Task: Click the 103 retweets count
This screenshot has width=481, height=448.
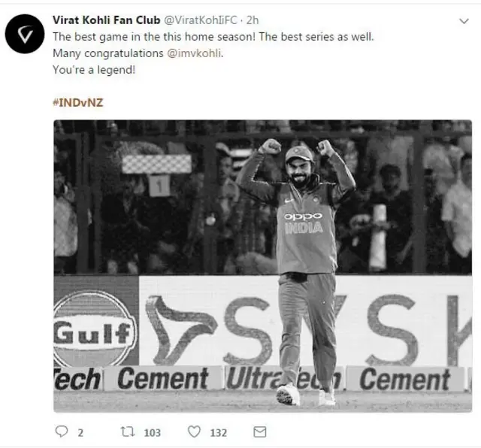Action: 152,433
